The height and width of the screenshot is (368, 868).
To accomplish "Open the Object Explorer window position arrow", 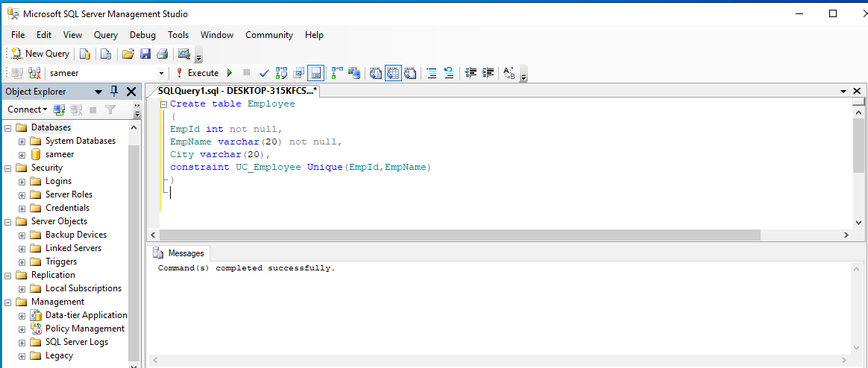I will point(98,92).
